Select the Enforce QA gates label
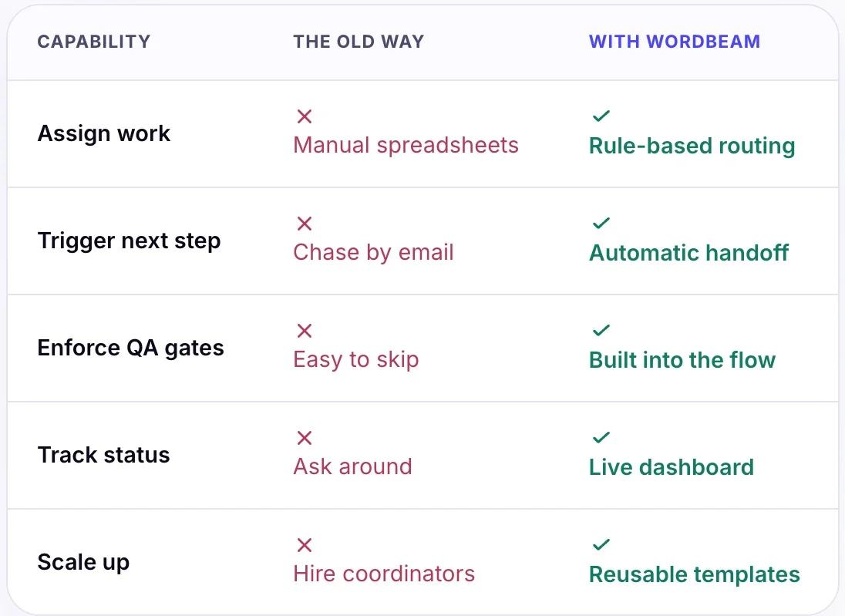Viewport: 845px width, 616px height. [130, 348]
